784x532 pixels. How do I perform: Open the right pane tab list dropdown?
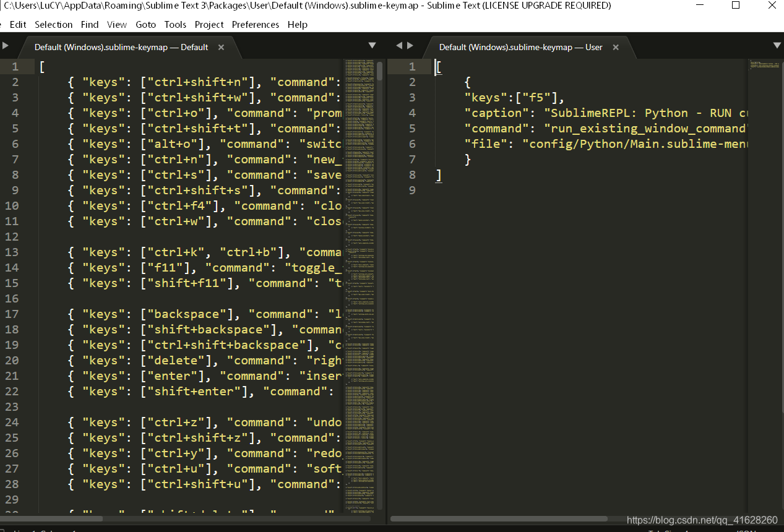pos(777,45)
